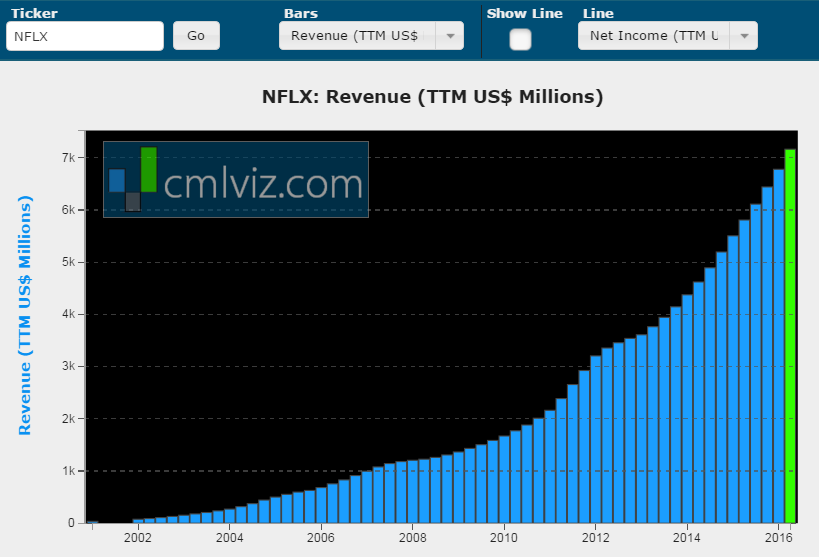This screenshot has height=557, width=819.
Task: Click the 6k y-axis label
Action: pos(68,210)
